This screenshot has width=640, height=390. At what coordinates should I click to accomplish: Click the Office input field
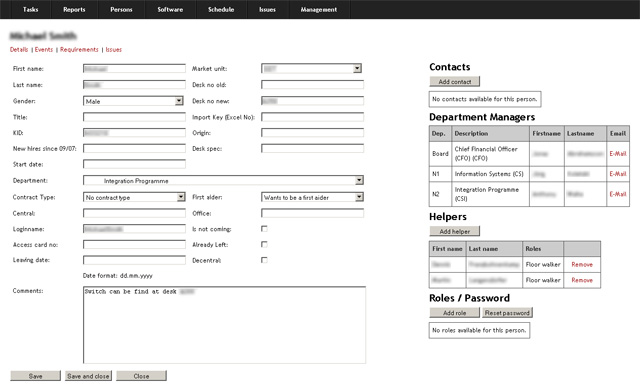(x=312, y=213)
